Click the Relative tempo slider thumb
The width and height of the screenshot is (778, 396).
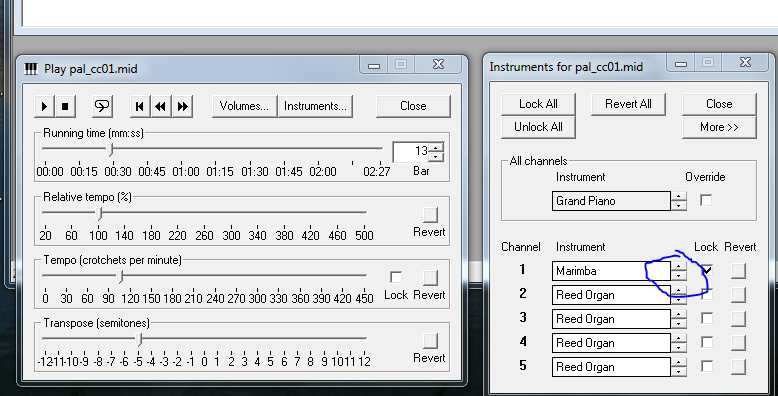[x=99, y=213]
